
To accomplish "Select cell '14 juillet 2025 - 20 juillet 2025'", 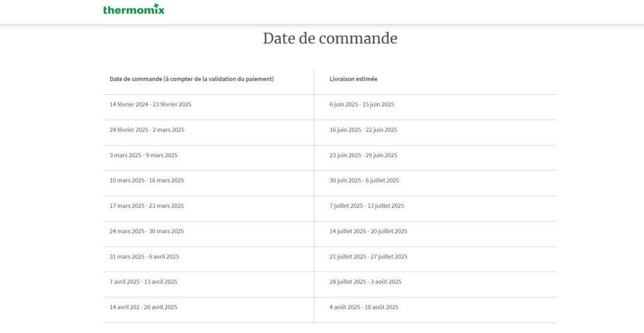I will coord(368,231).
